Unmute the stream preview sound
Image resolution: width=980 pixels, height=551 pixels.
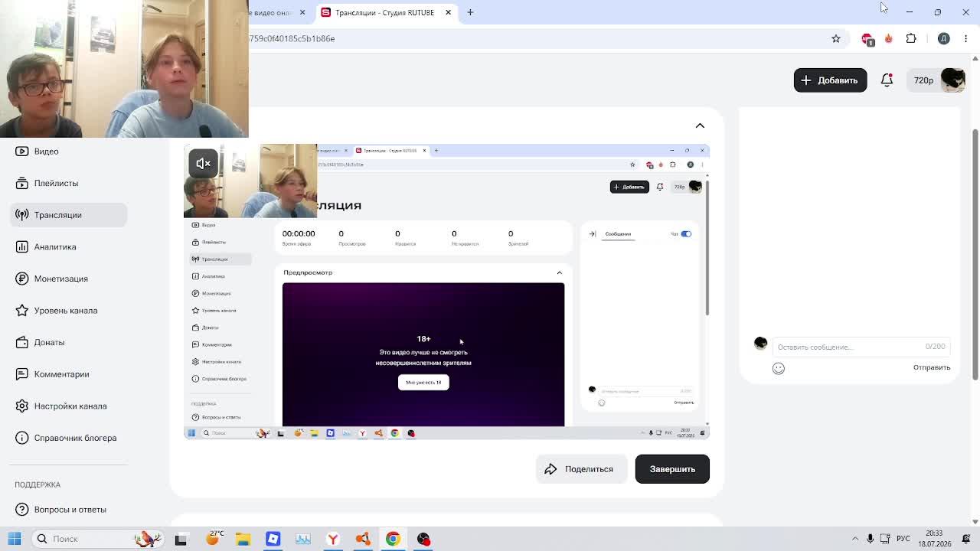pos(203,163)
